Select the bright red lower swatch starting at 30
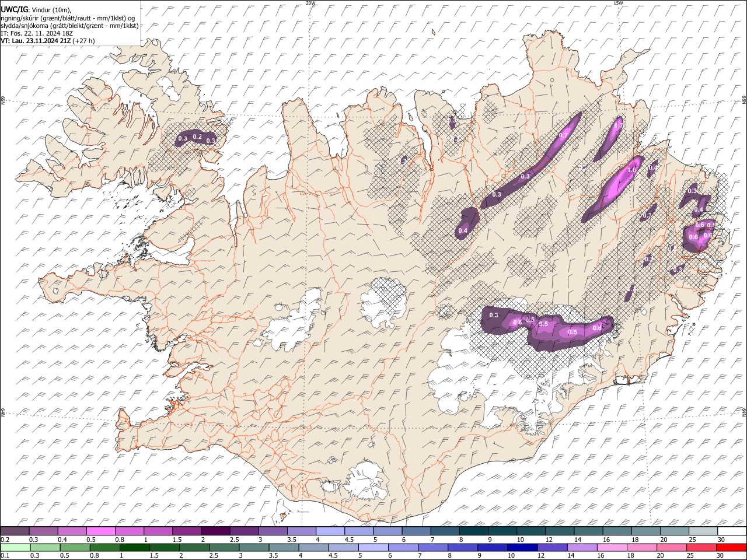The image size is (747, 560). [731, 547]
